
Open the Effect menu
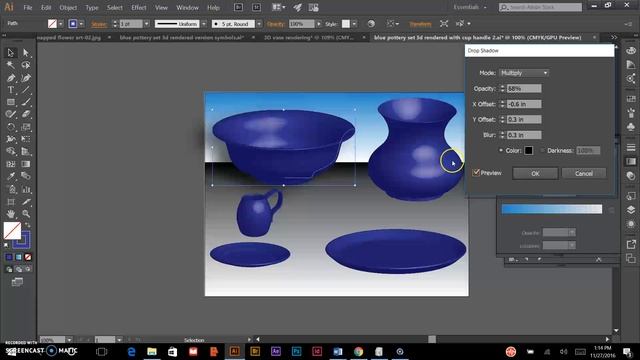pos(139,8)
